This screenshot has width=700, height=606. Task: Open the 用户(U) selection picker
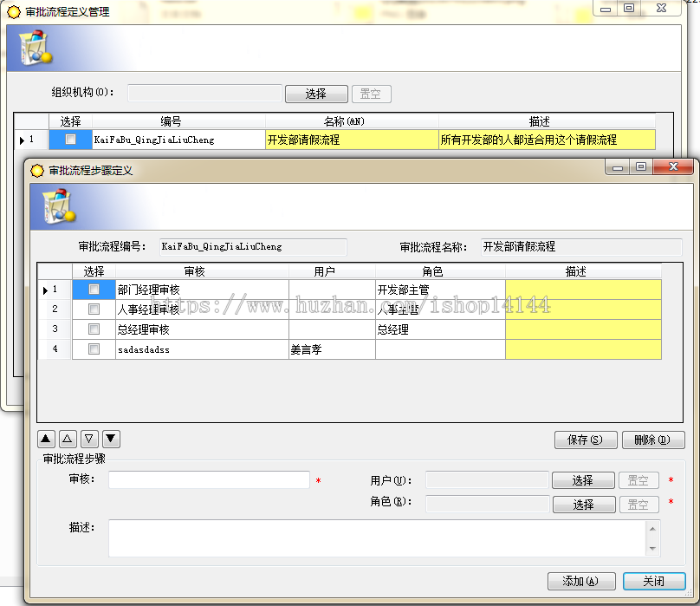point(584,479)
